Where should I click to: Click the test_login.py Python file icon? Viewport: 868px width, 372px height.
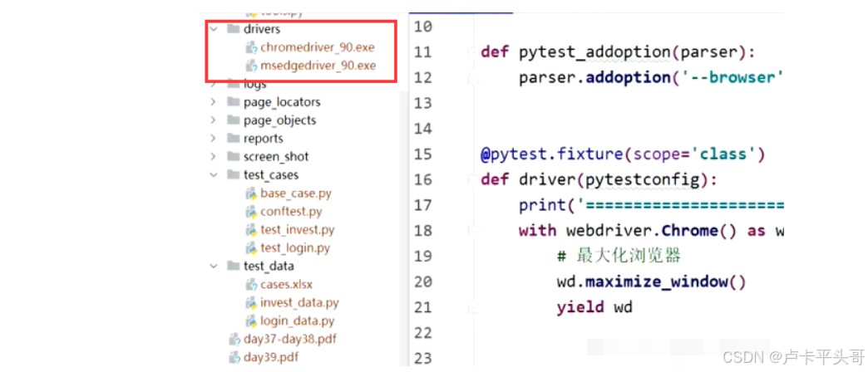tap(251, 247)
